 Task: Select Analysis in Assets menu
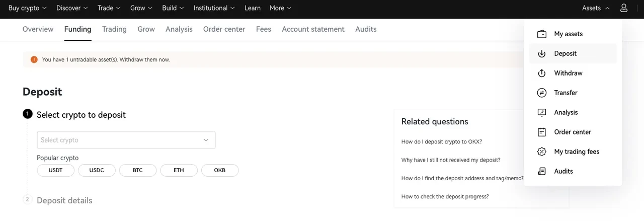tap(573, 112)
